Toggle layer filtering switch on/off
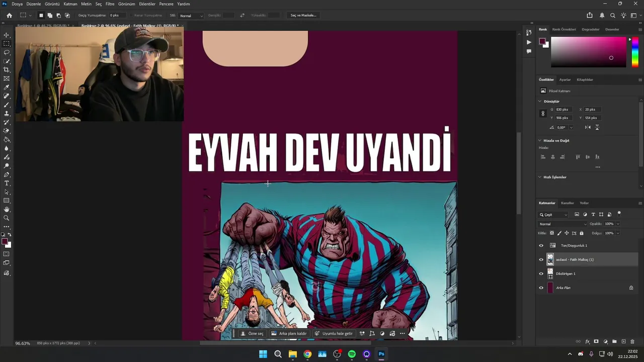The width and height of the screenshot is (644, 362). (x=619, y=214)
